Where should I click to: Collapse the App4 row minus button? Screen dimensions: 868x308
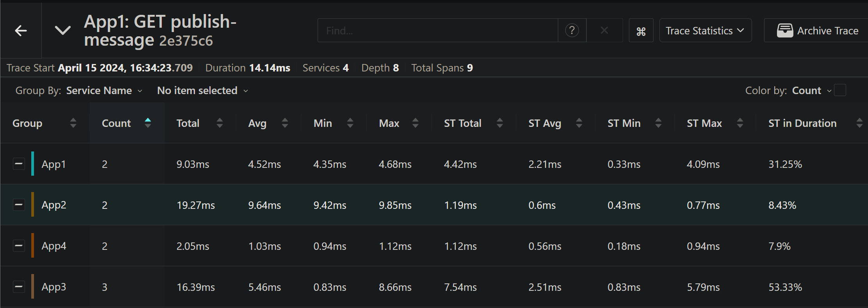(x=19, y=246)
